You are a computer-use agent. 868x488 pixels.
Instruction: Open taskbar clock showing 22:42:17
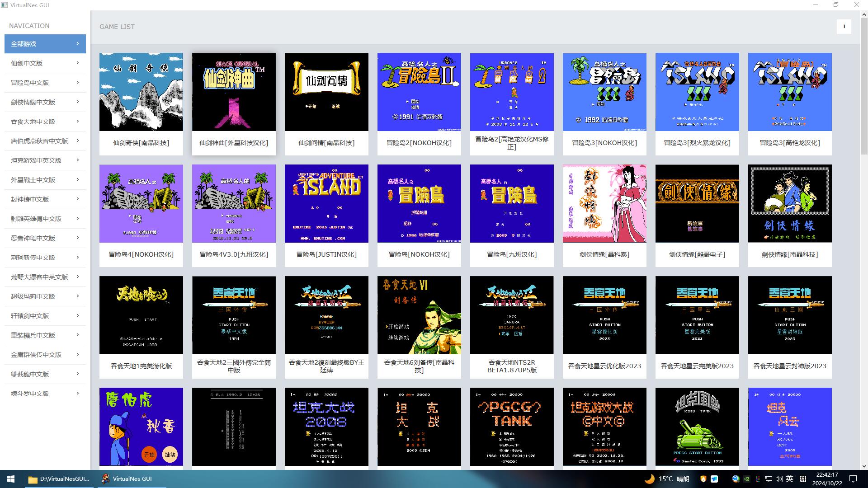[x=827, y=479]
